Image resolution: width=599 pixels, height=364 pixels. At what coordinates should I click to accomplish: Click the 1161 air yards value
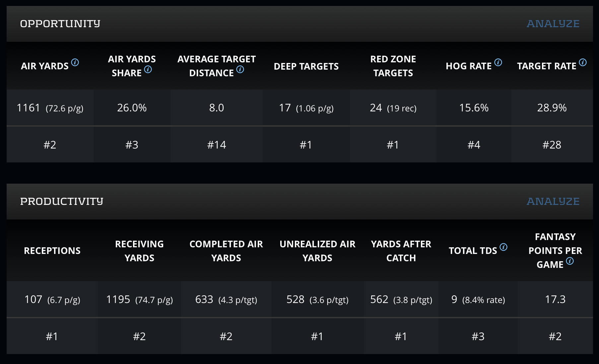point(29,108)
